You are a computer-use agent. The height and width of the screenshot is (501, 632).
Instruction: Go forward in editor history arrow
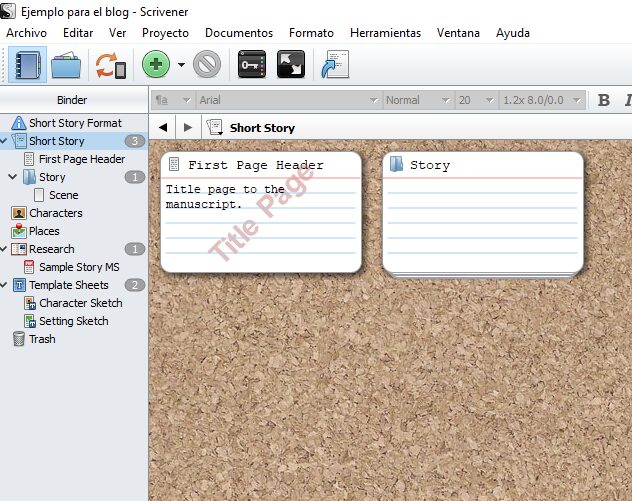click(x=187, y=127)
